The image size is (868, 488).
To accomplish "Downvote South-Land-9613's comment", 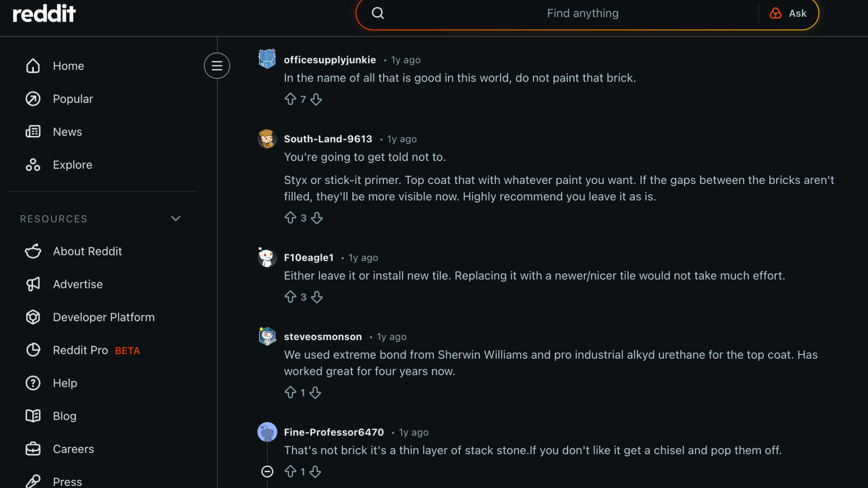I will (317, 218).
